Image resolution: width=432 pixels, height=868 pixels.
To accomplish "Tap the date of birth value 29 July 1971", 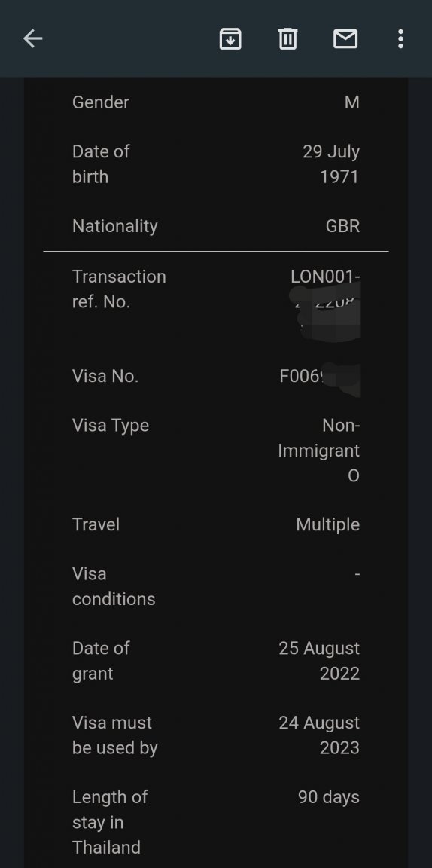I will coord(331,164).
